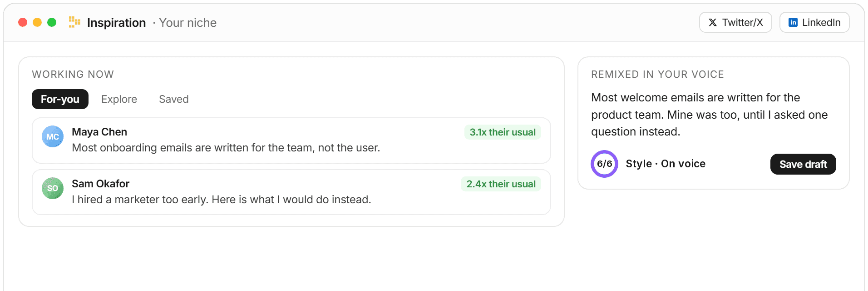
Task: Click the 6/6 style score ring
Action: pos(604,164)
